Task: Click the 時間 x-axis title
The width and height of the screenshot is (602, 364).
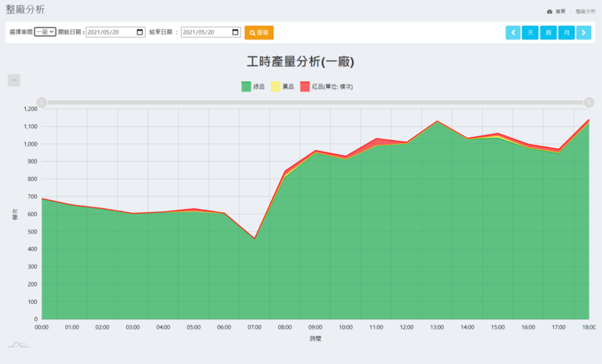Action: point(316,339)
